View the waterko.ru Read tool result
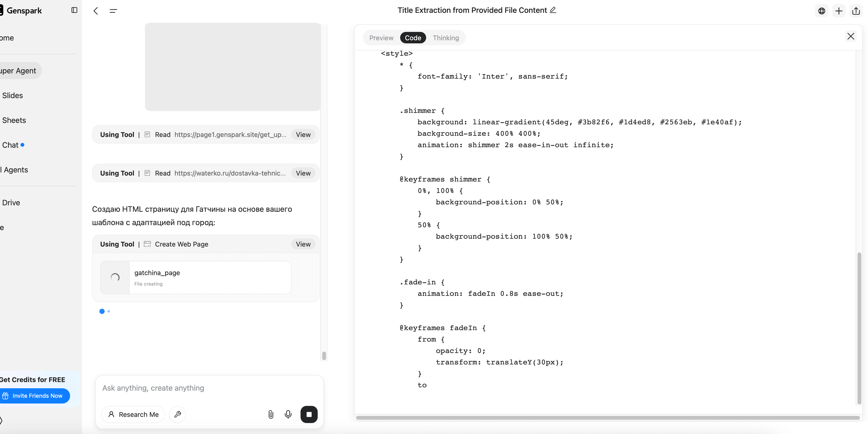The image size is (868, 434). pyautogui.click(x=303, y=173)
